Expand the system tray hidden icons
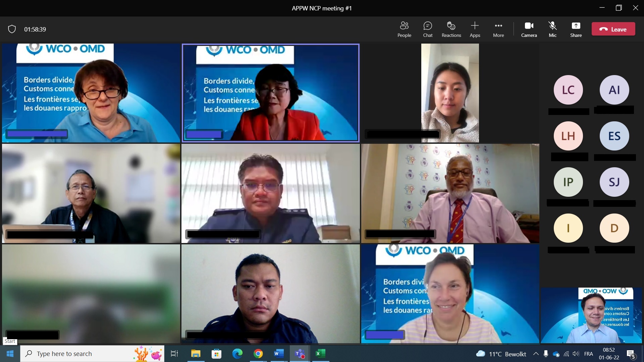The width and height of the screenshot is (644, 362). pyautogui.click(x=536, y=354)
